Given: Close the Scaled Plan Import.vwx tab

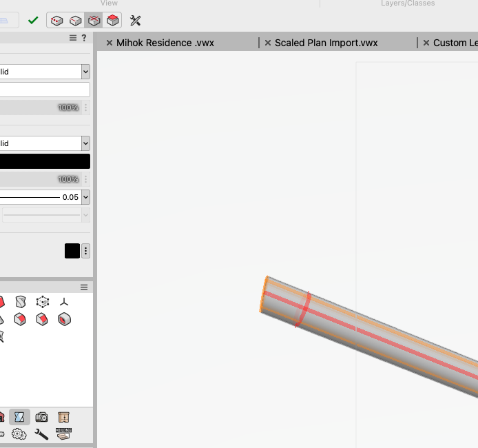Looking at the screenshot, I should (268, 43).
